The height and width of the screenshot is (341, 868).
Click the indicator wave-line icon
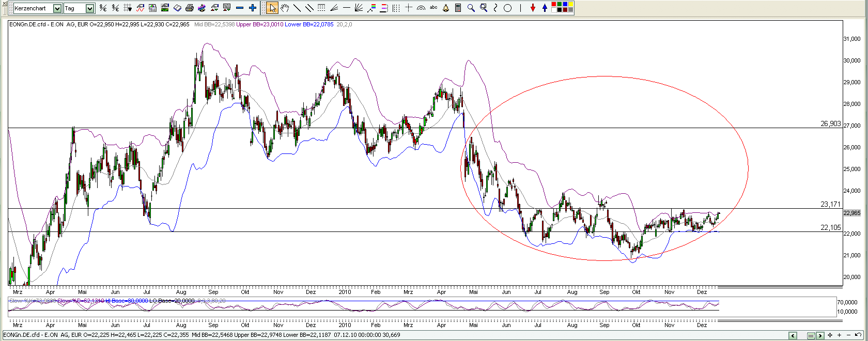pos(140,8)
